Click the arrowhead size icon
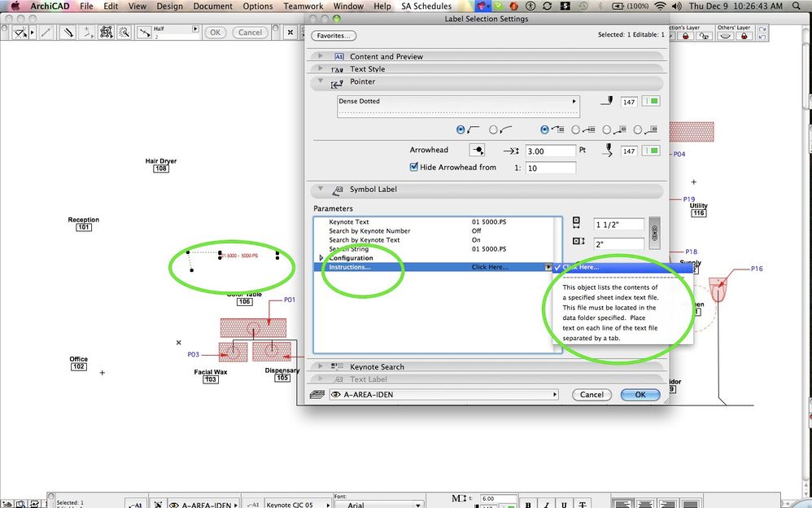812x508 pixels. (511, 151)
